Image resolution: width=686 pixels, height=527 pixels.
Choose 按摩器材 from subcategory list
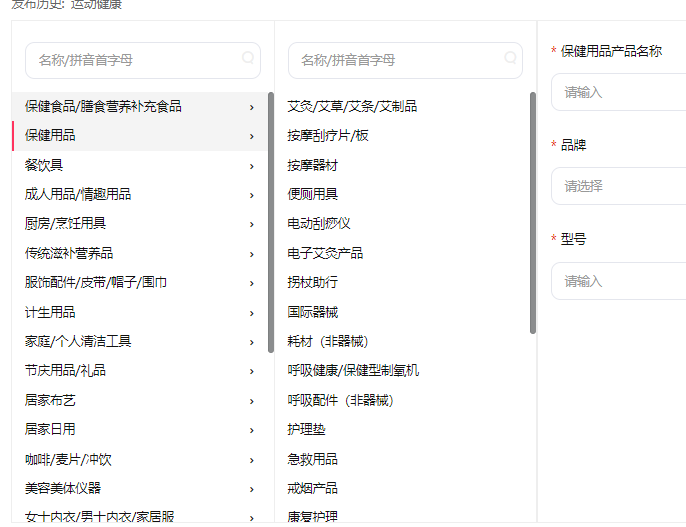(313, 165)
